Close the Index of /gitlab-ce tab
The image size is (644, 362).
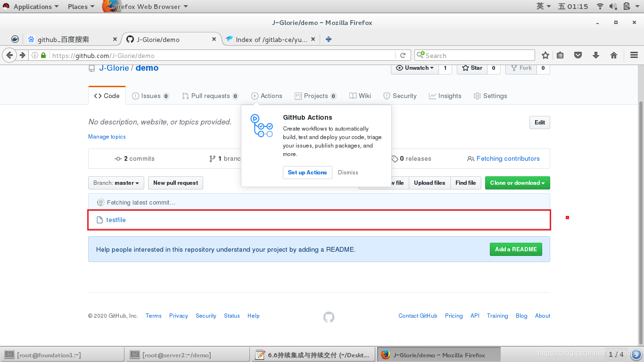pyautogui.click(x=314, y=40)
